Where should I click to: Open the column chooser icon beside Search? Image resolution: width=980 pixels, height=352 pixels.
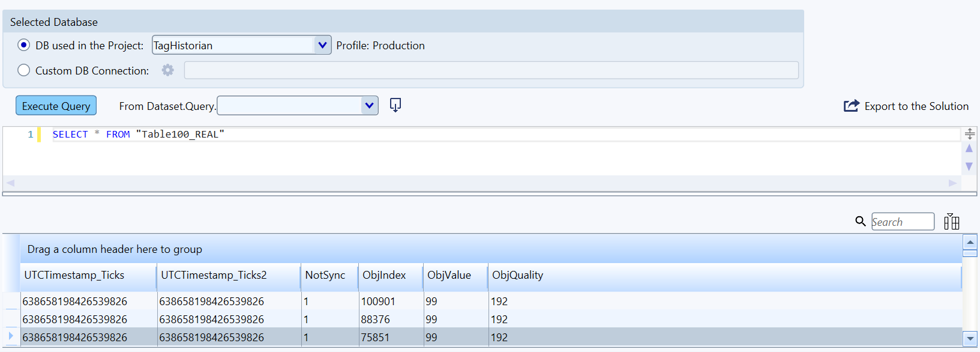951,222
